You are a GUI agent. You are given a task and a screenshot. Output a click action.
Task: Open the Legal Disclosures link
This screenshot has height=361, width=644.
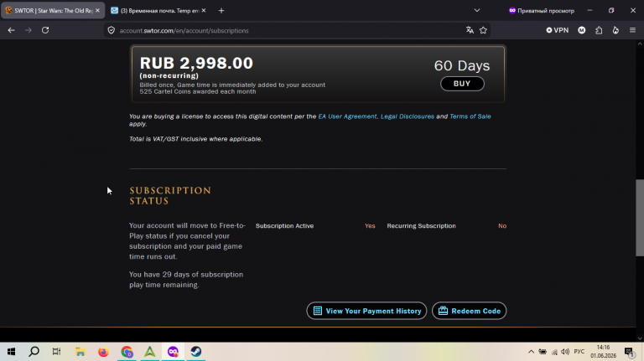(x=408, y=116)
